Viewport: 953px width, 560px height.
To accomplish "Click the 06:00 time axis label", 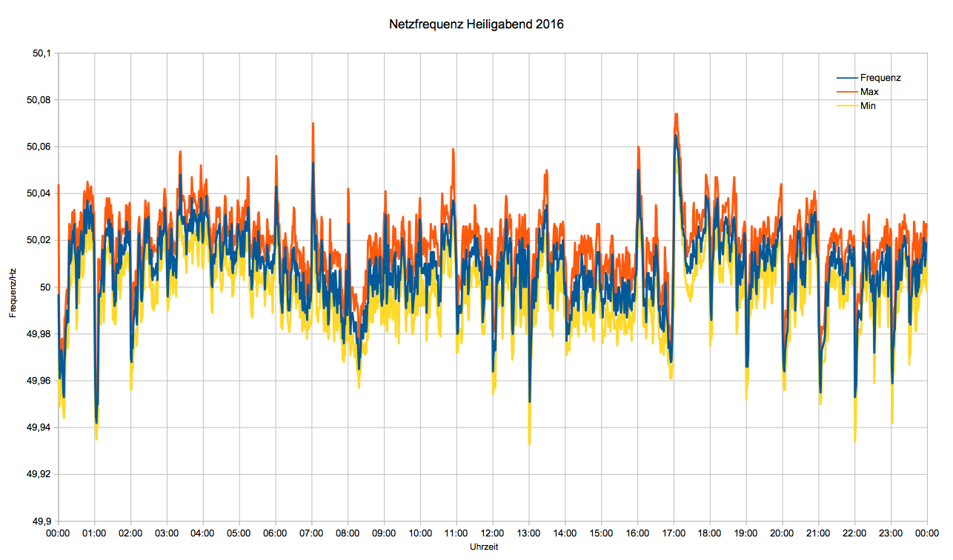I will [275, 533].
